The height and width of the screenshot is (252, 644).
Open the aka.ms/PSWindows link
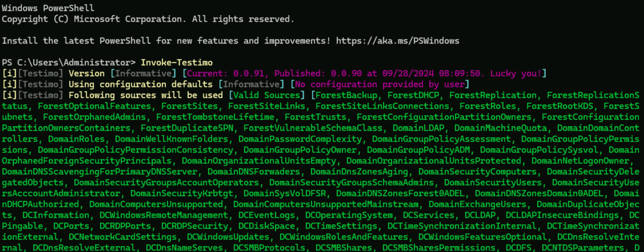[397, 41]
